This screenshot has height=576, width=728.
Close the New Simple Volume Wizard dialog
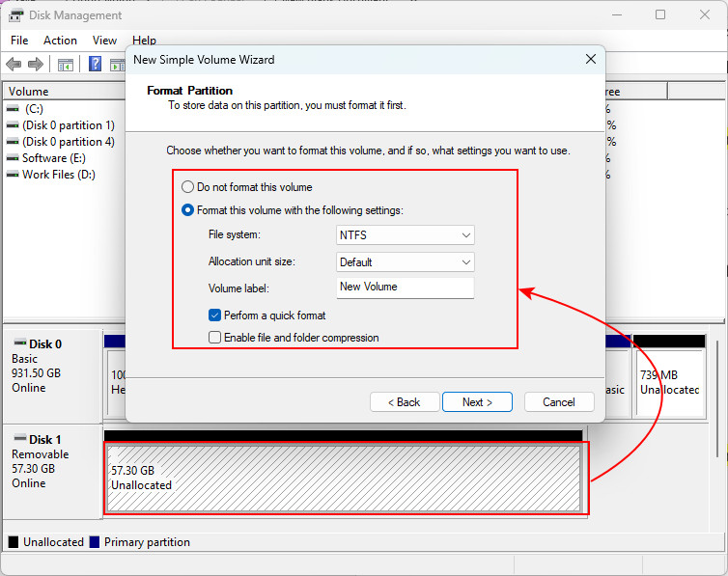pyautogui.click(x=591, y=60)
